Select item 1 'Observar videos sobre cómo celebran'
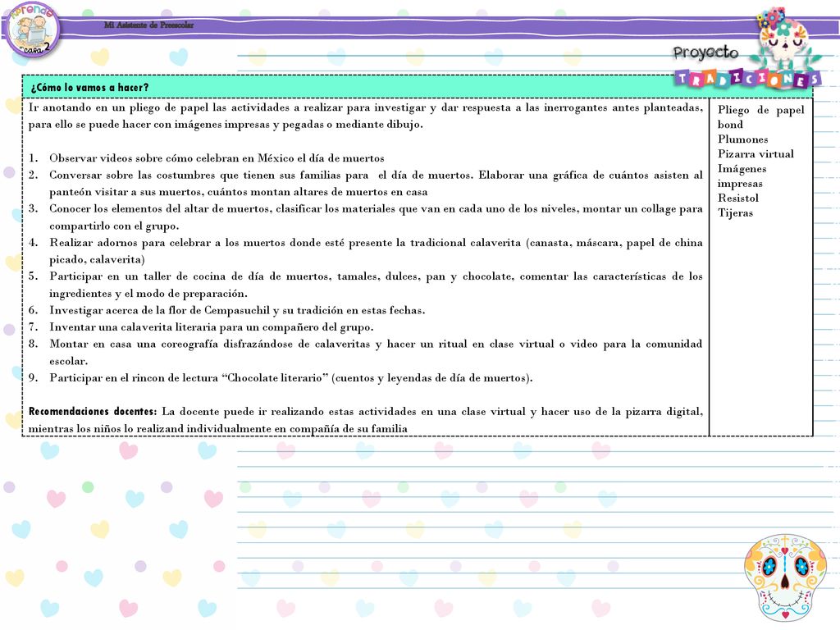This screenshot has height=630, width=840. [x=206, y=158]
